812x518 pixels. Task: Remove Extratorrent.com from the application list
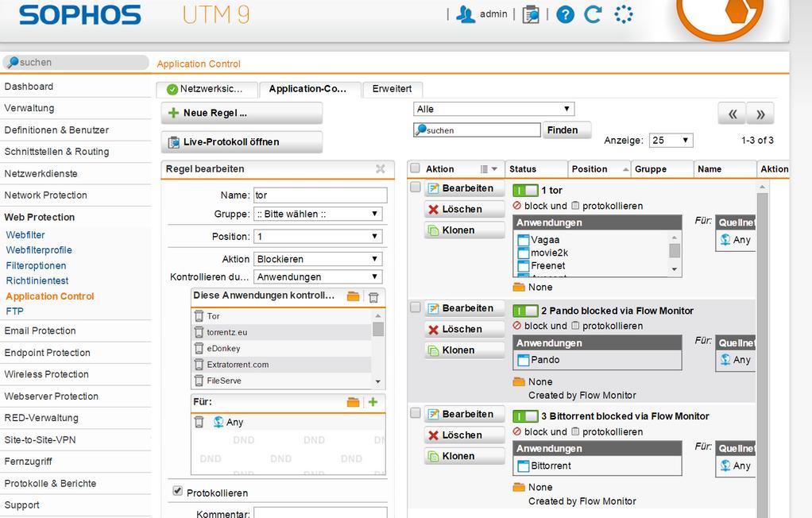[199, 364]
